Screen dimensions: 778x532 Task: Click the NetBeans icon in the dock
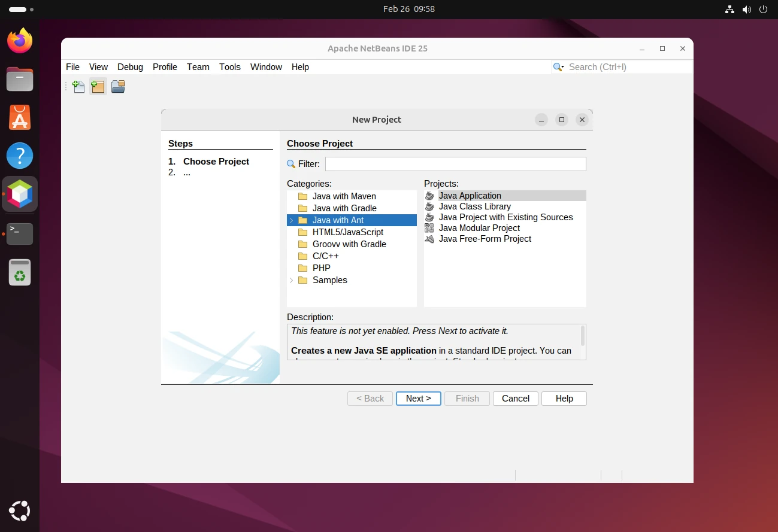click(20, 194)
